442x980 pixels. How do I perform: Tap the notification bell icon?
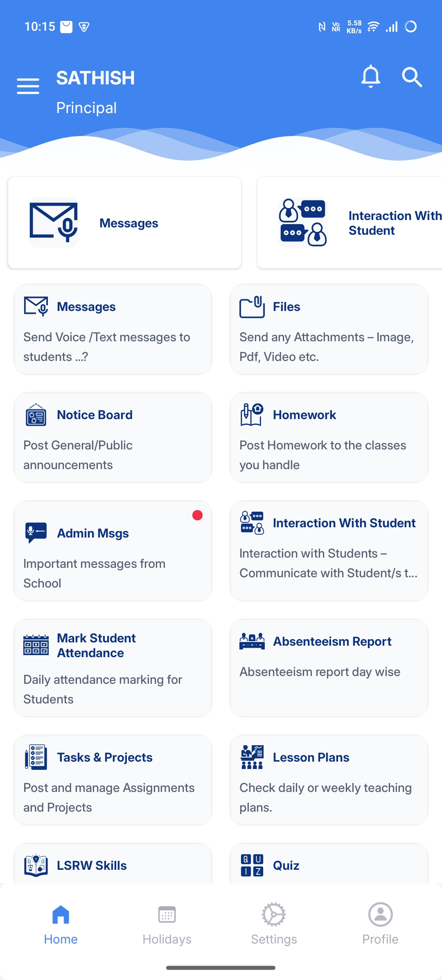click(370, 77)
